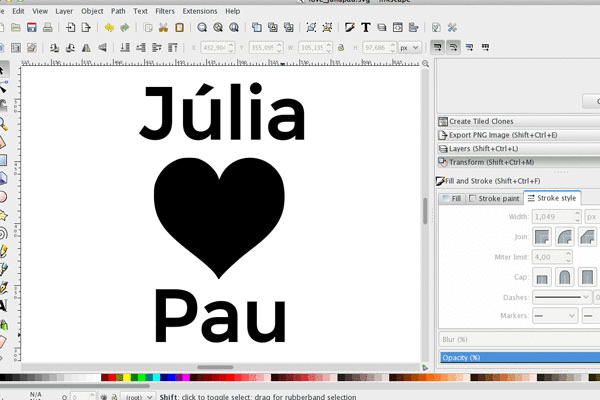Open the Filters menu
Viewport: 600px width, 400px height.
pos(165,11)
